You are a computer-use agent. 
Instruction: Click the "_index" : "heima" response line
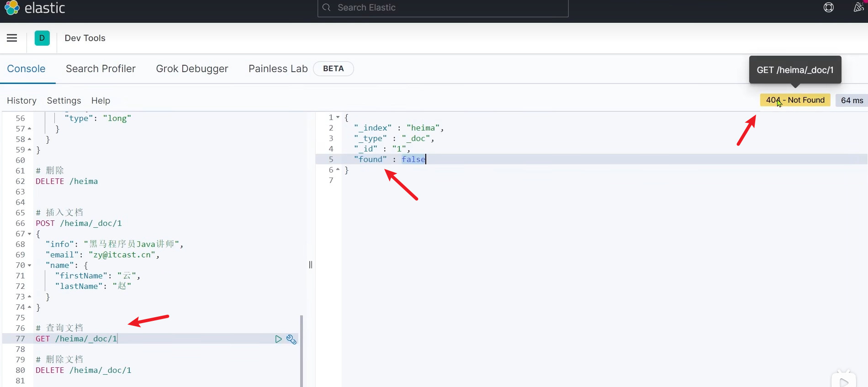pyautogui.click(x=399, y=128)
